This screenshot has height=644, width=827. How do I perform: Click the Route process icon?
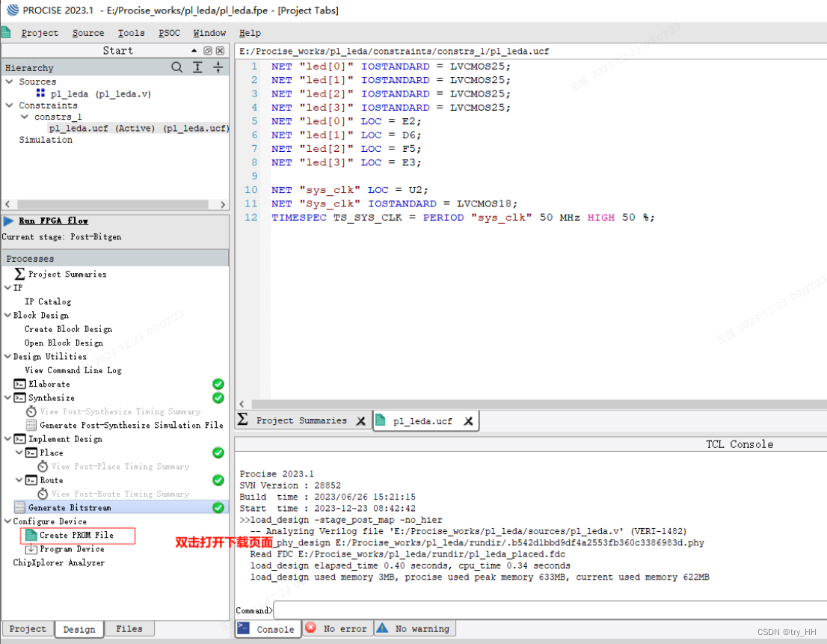point(31,480)
